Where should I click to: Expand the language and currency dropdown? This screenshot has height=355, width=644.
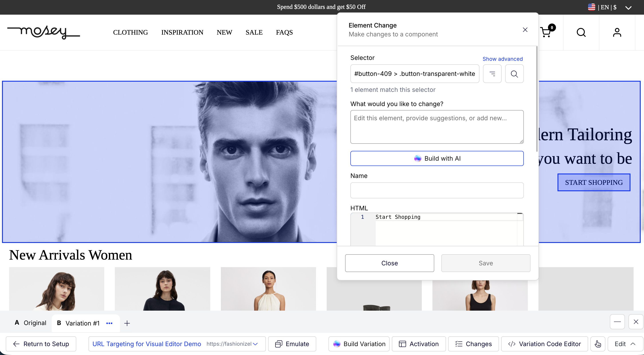pos(628,8)
